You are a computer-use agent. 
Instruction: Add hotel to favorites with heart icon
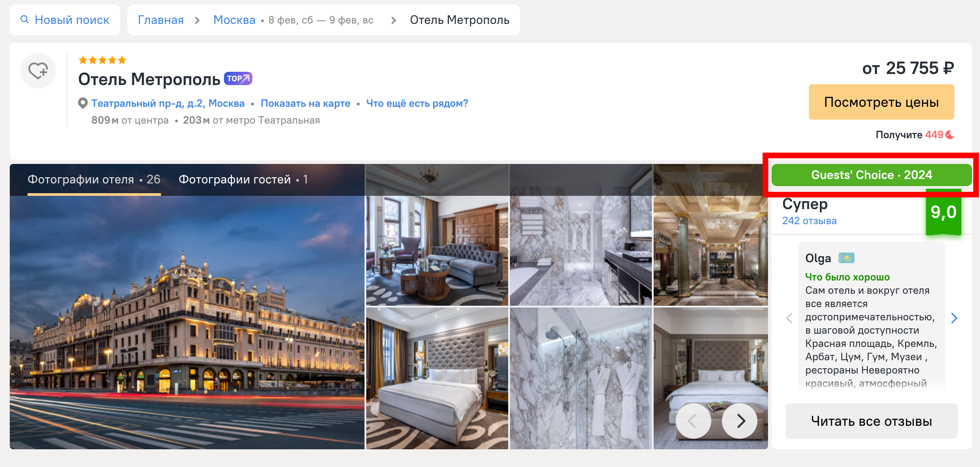coord(38,71)
